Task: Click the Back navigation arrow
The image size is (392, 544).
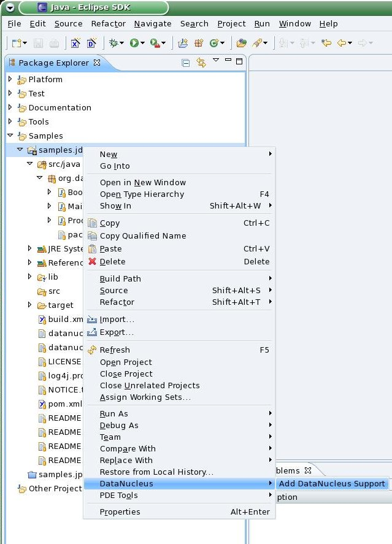Action: click(342, 43)
